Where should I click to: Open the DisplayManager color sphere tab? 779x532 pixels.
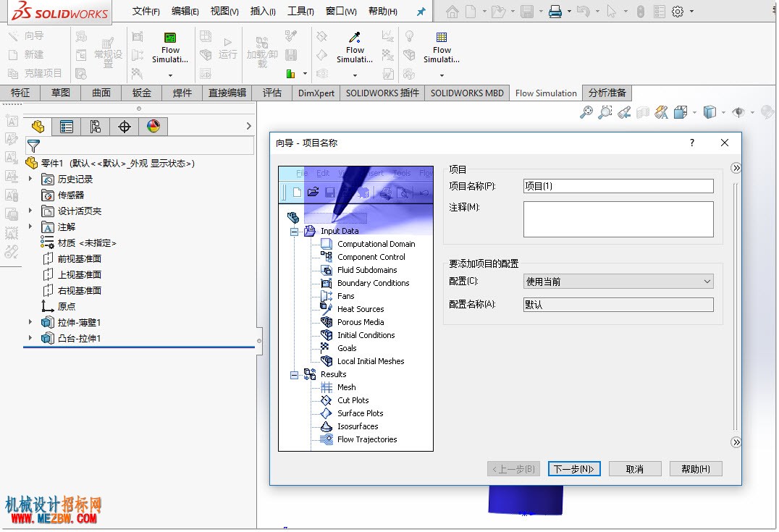click(x=153, y=126)
